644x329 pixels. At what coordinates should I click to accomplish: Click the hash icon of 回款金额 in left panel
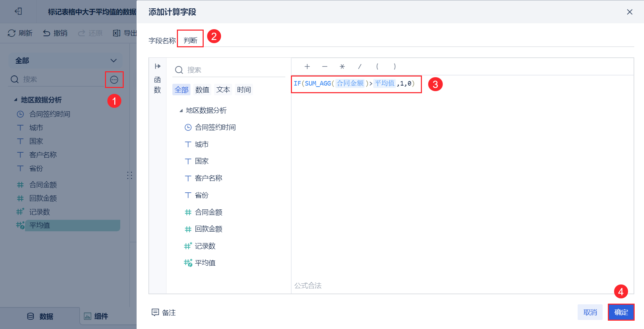(x=21, y=198)
